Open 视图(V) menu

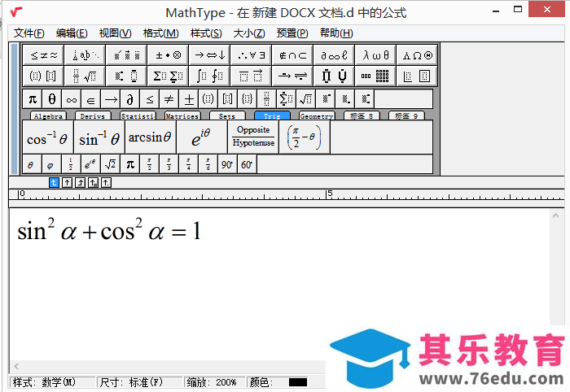116,33
